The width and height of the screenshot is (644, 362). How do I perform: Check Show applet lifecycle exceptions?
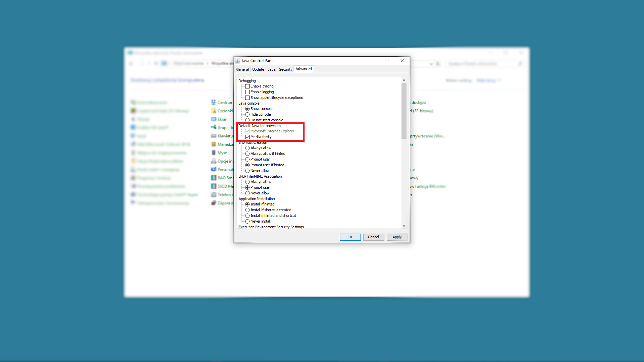coord(248,98)
